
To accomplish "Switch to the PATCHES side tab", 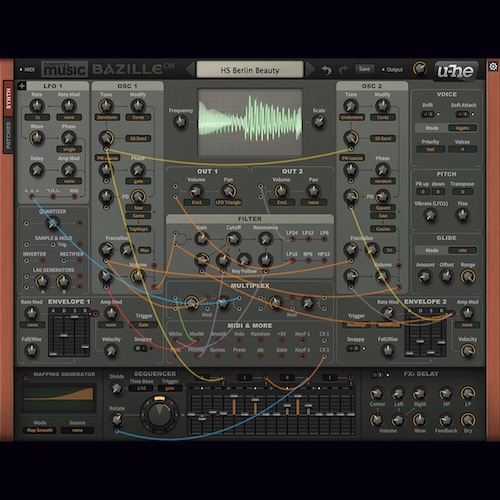I will [x=8, y=135].
